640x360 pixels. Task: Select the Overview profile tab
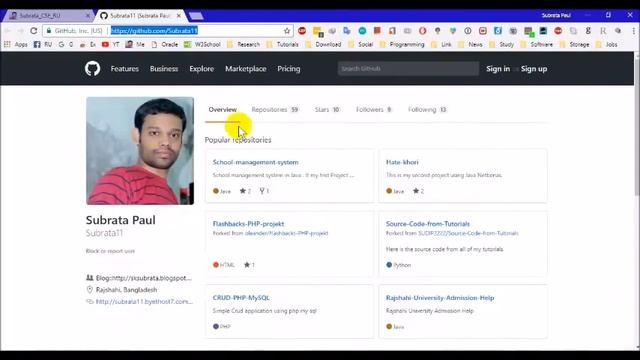pyautogui.click(x=222, y=109)
